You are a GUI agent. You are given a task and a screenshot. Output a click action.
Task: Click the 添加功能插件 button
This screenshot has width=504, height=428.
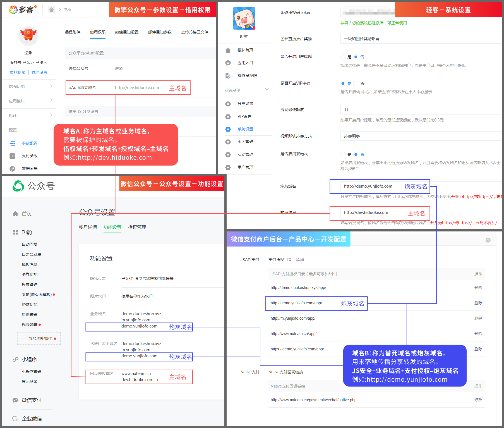tap(39, 338)
